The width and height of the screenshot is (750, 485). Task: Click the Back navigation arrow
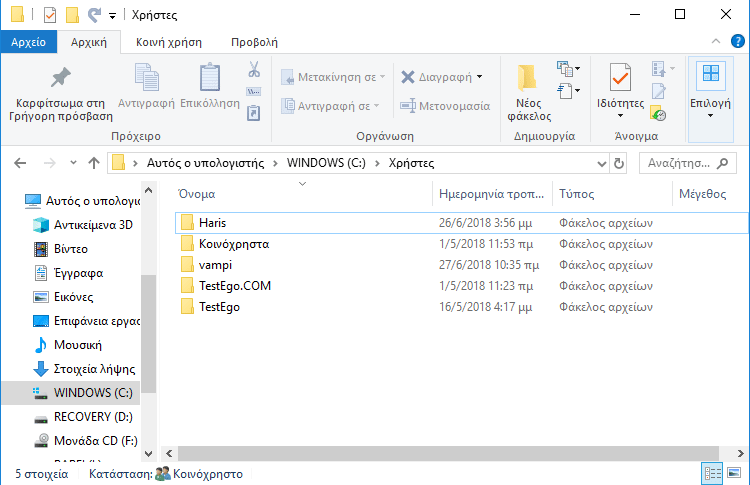pyautogui.click(x=20, y=163)
